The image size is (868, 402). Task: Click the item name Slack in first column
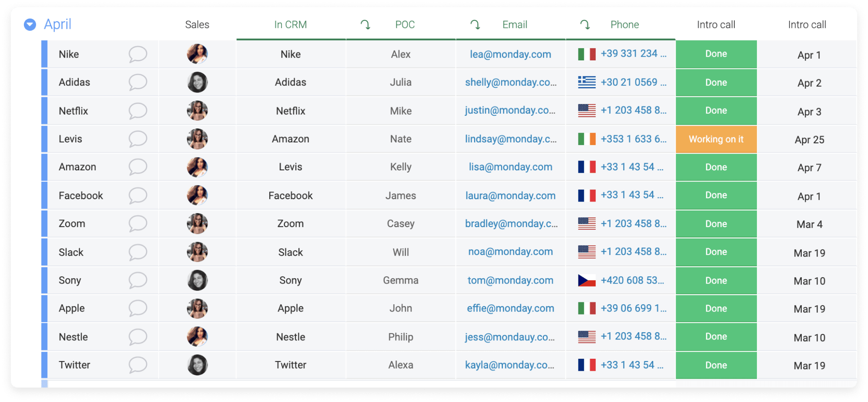coord(71,253)
